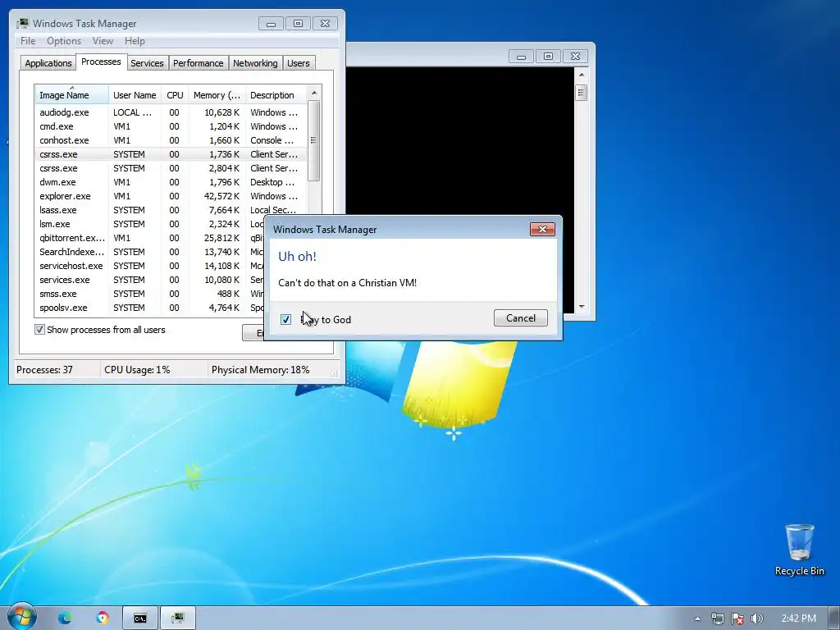Image resolution: width=840 pixels, height=630 pixels.
Task: Select the audiodg.exe process row
Action: point(171,112)
